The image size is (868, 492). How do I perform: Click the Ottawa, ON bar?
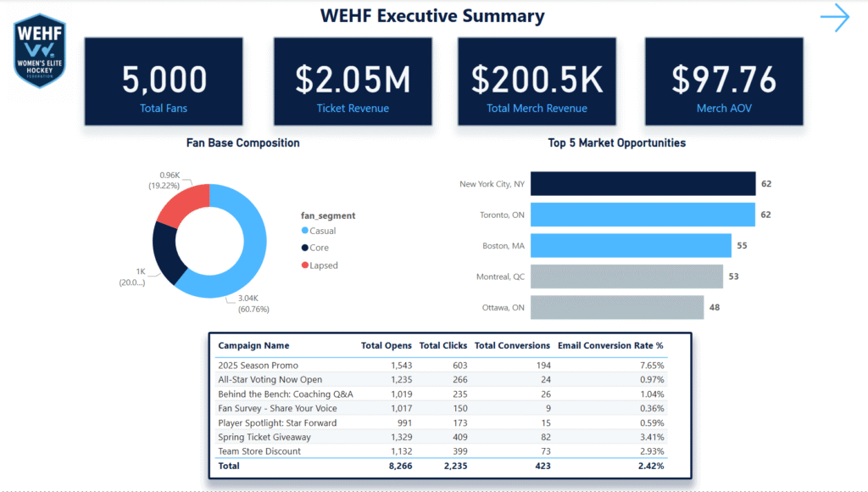coord(617,307)
